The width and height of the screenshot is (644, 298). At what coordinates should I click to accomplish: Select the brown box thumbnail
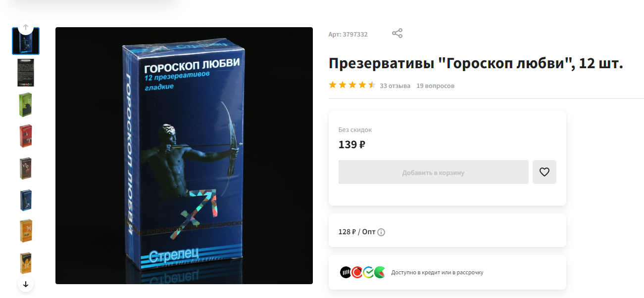[x=26, y=168]
